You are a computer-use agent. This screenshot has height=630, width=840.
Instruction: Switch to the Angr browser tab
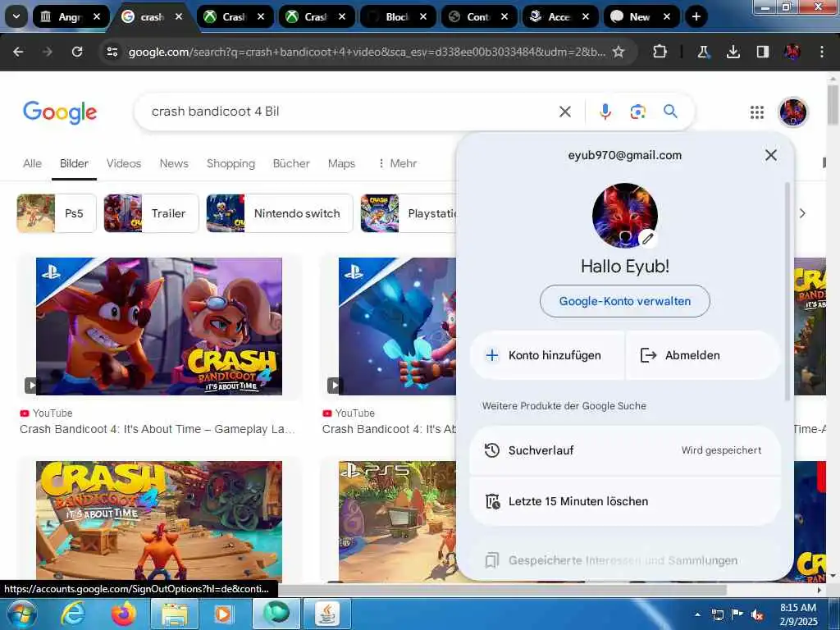tap(63, 16)
